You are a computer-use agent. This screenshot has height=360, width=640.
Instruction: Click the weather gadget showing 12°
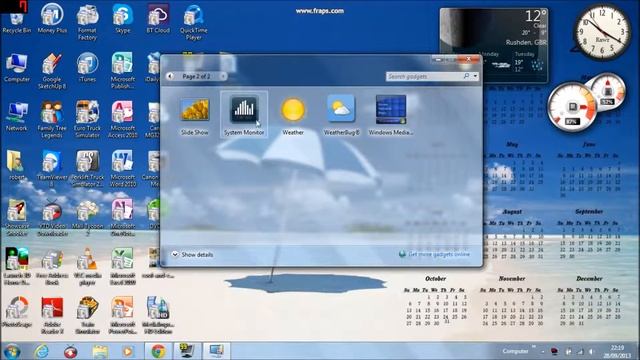pos(494,45)
